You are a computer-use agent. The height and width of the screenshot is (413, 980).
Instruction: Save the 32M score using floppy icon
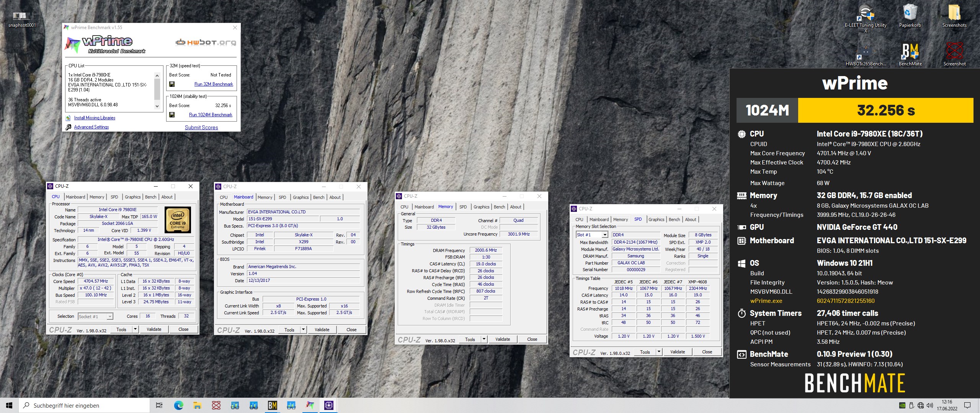click(172, 84)
